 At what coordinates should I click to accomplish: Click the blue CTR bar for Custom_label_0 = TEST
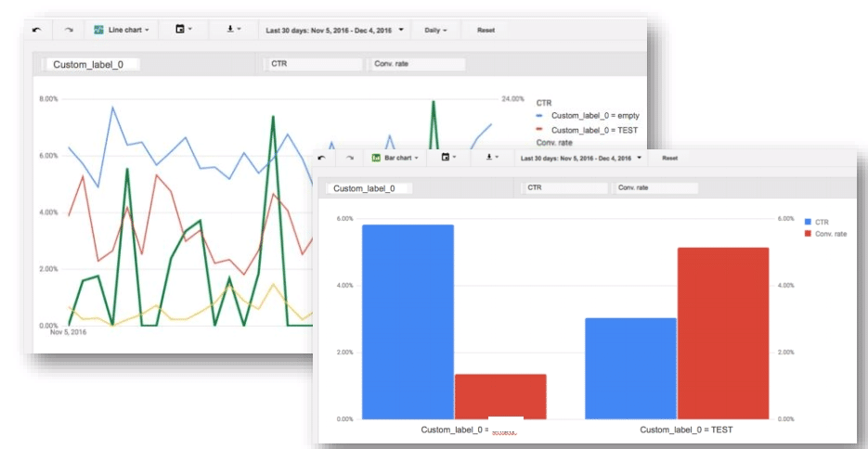[631, 369]
